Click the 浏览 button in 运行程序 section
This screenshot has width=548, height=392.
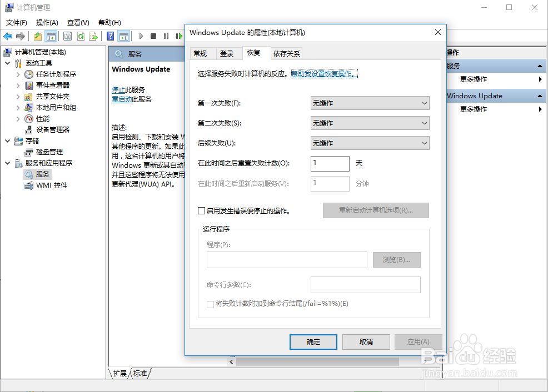click(396, 260)
